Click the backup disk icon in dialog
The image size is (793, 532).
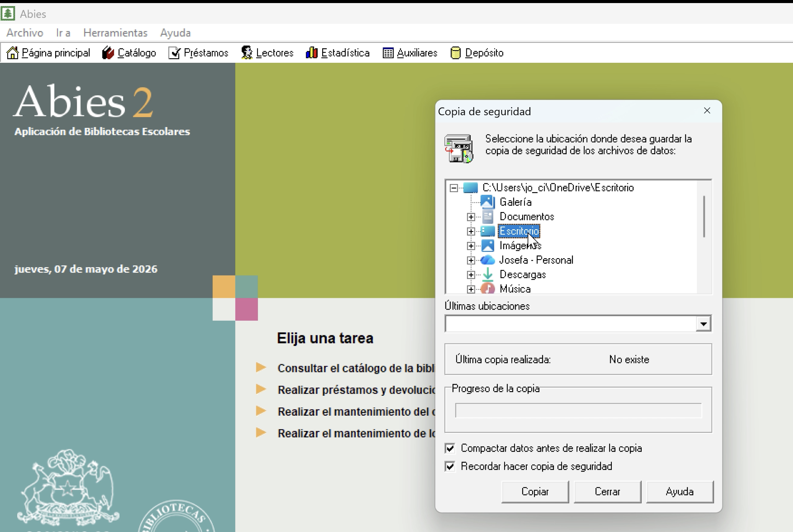(459, 148)
